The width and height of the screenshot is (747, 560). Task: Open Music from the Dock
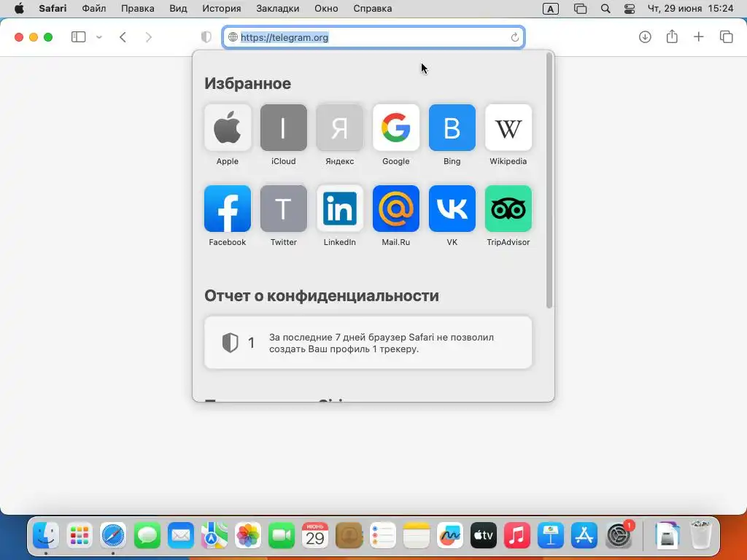click(x=517, y=536)
